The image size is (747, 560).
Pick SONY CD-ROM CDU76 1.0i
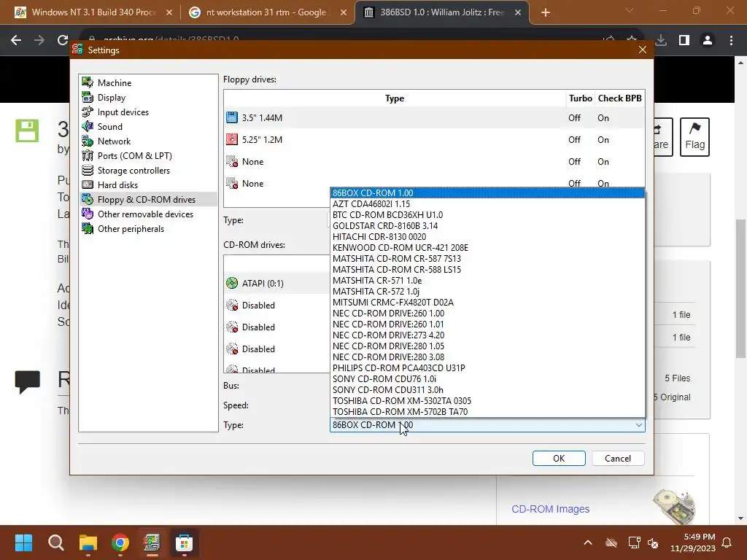pyautogui.click(x=487, y=379)
